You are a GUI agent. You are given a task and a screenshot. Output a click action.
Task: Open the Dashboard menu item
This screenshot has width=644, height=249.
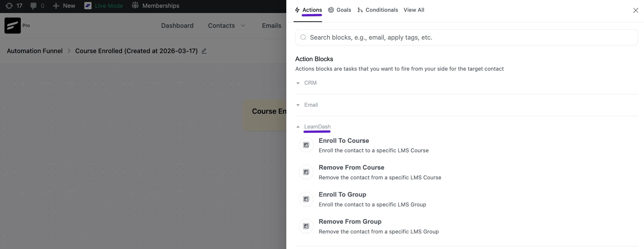177,26
